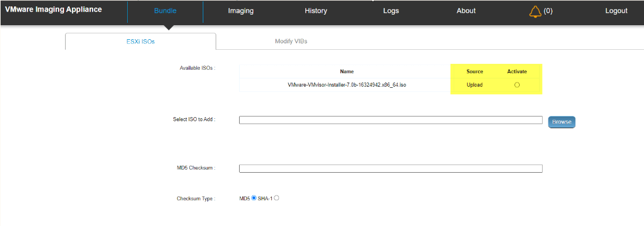Click Logout in the top bar
Screen dimensions: 644x226
616,11
